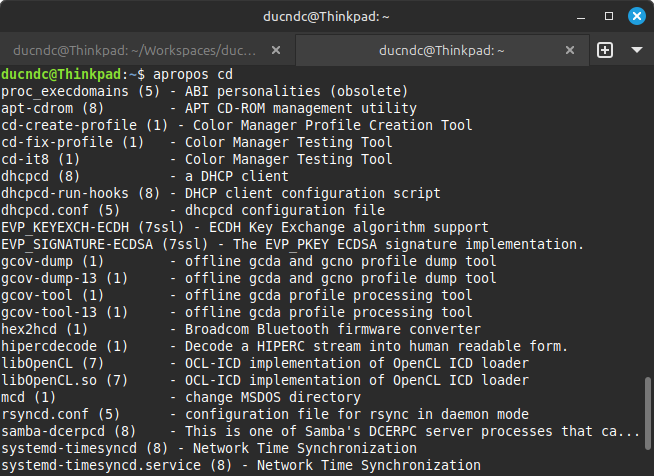The height and width of the screenshot is (476, 654).
Task: Close the active home directory tab
Action: pyautogui.click(x=570, y=50)
